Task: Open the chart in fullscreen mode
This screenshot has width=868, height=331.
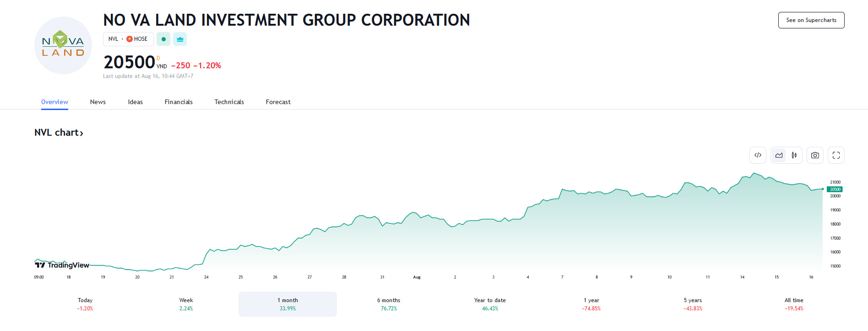Action: point(836,155)
